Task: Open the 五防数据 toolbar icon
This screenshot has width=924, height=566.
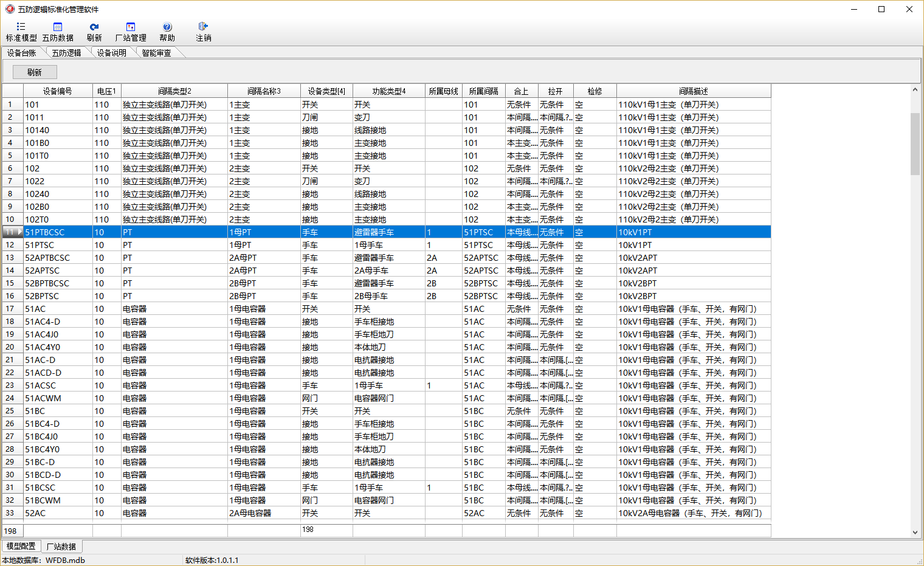Action: 58,32
